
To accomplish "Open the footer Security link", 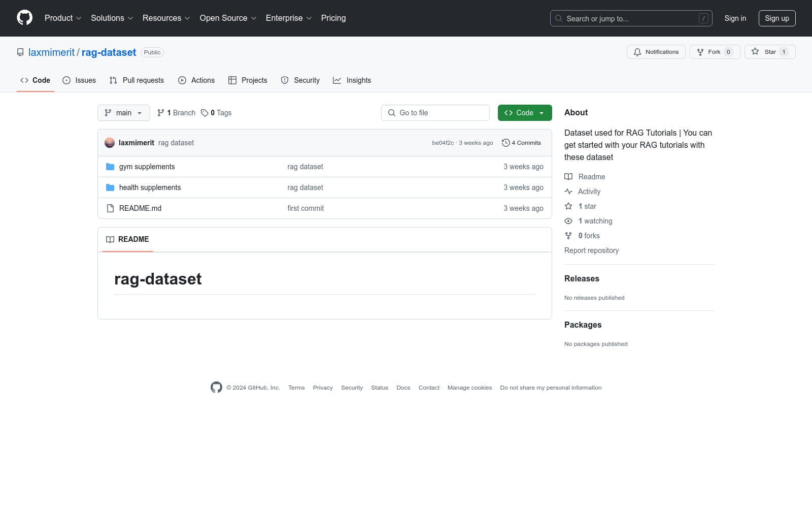I will [x=352, y=388].
